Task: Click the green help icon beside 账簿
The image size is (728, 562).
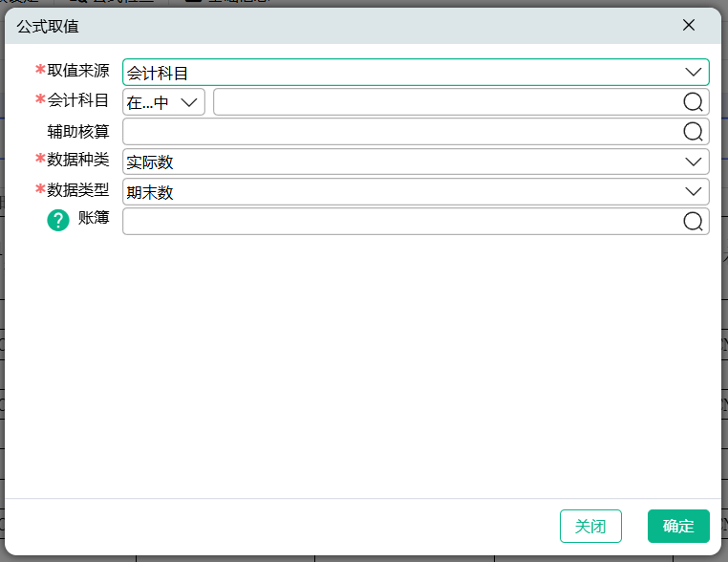Action: click(x=58, y=221)
